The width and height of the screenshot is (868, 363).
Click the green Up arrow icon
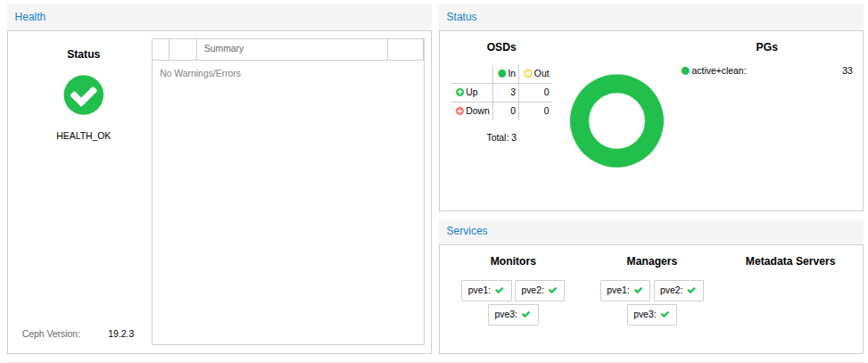pyautogui.click(x=459, y=92)
